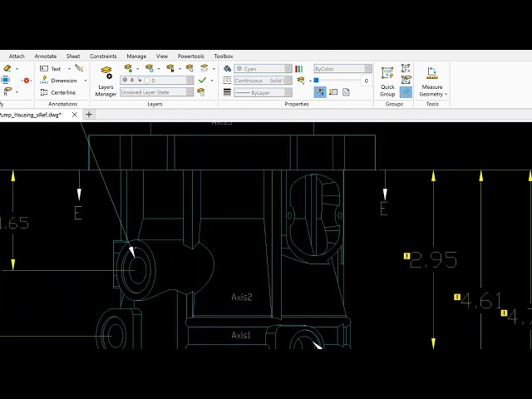Open the Cyan color dropdown
The image size is (532, 399).
coord(263,69)
